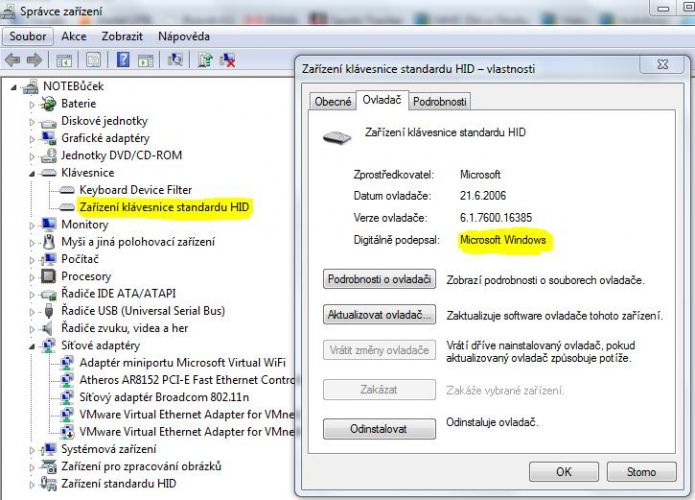Click the Atheros AR8152 network adapter icon
Screen dimensions: 695x500
(66, 380)
